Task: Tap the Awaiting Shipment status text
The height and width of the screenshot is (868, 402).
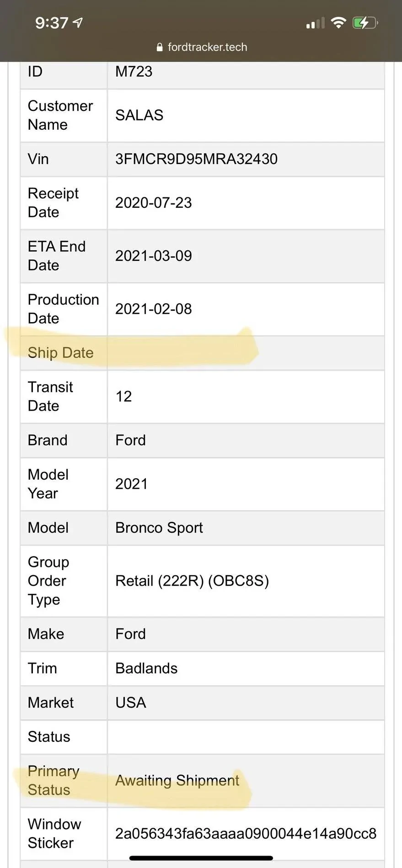Action: point(177,781)
